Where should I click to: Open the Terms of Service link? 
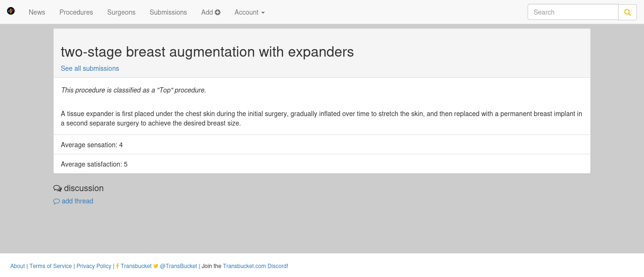pos(51,266)
